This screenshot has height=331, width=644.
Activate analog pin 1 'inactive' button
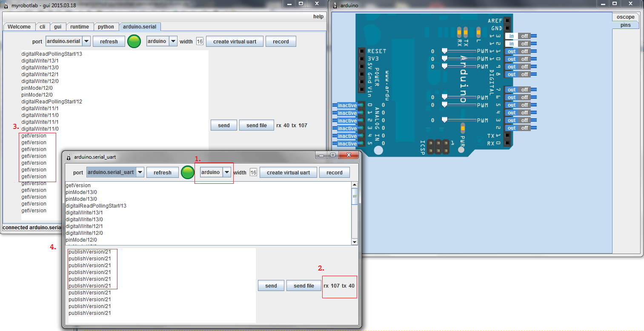pos(347,113)
